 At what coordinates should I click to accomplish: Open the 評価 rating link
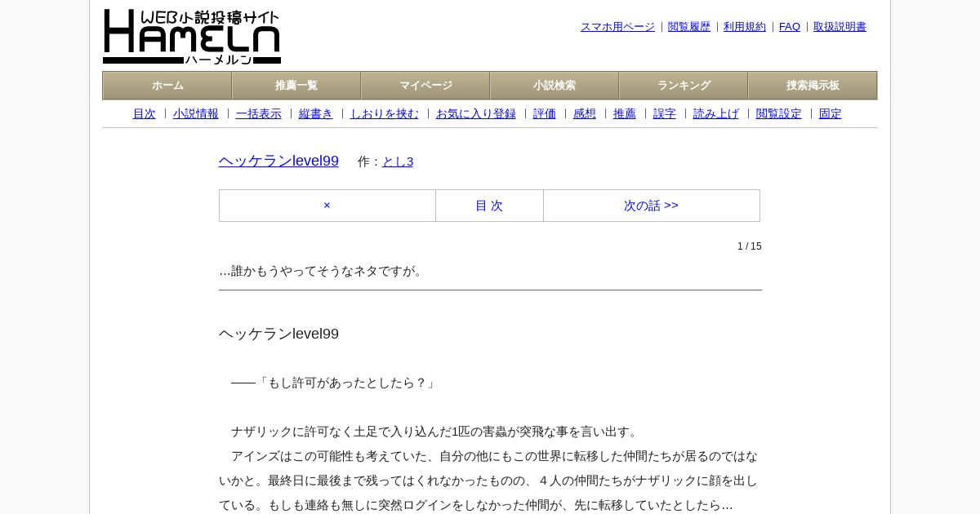click(545, 114)
